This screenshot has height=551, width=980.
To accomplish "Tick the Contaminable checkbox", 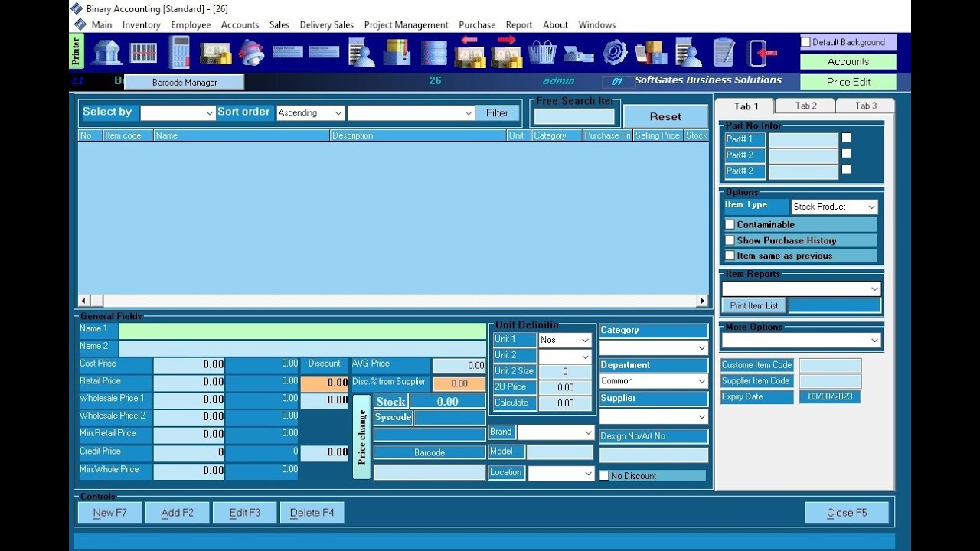I will coord(730,224).
